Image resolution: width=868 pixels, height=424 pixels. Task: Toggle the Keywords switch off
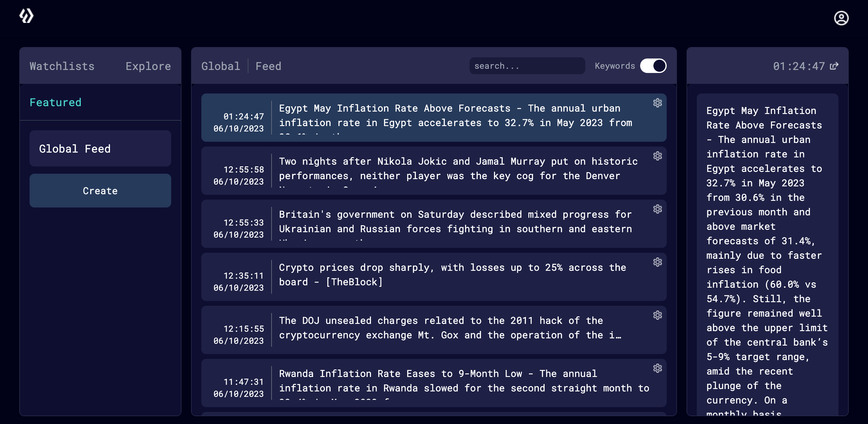click(x=653, y=66)
